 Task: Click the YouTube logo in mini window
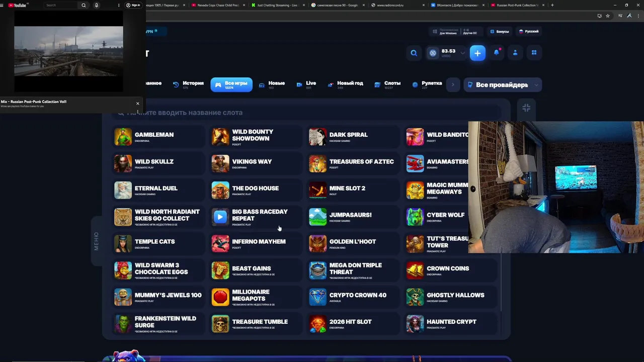click(x=18, y=5)
